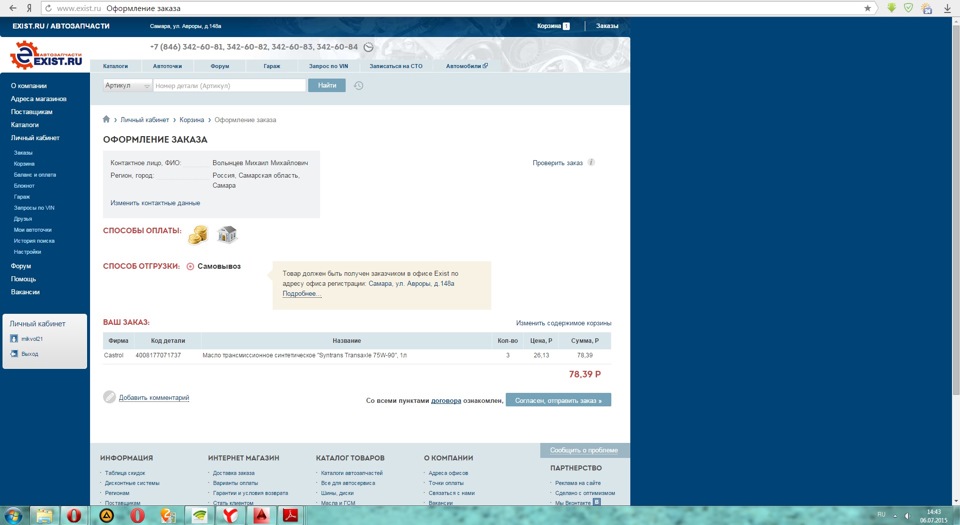
Task: Open the Каталоги top menu
Action: coord(115,66)
